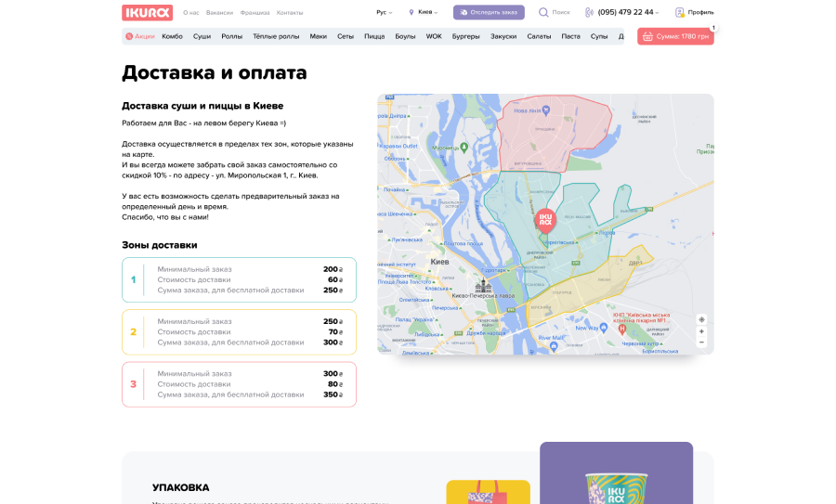Viewport: 836px width, 504px height.
Task: Click the River Mall pin on map
Action: [x=554, y=346]
